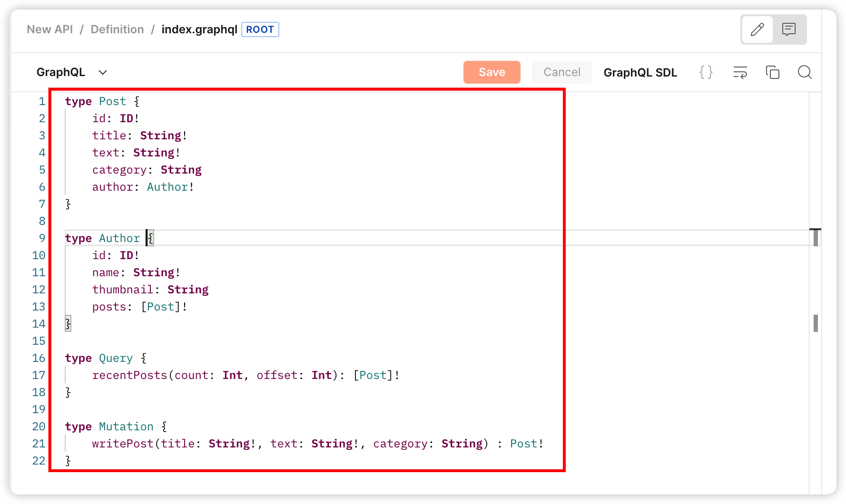
Task: Toggle word wrap in the editor
Action: point(740,72)
